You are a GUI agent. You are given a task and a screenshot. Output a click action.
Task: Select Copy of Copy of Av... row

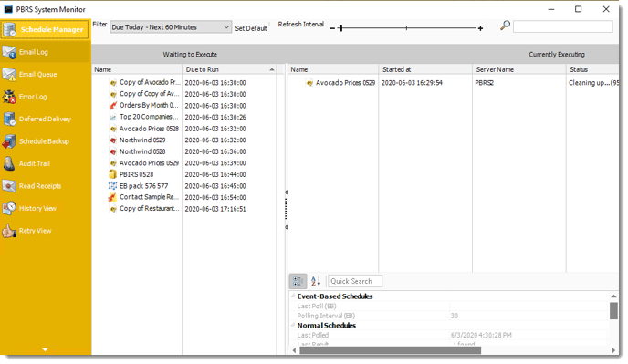point(184,94)
